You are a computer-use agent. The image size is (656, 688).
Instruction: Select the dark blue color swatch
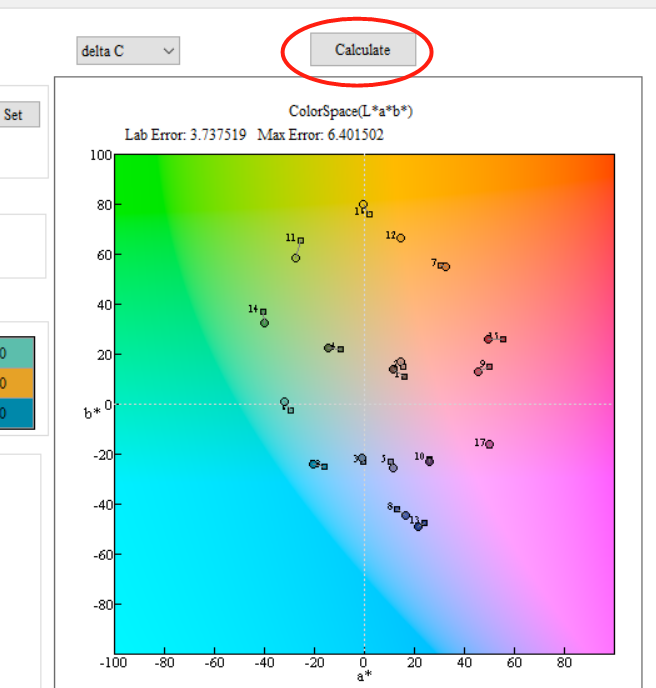(x=17, y=413)
